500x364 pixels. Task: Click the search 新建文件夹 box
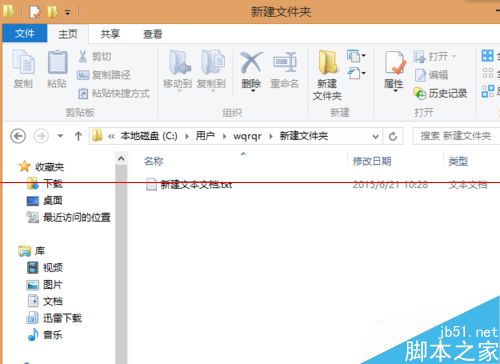[457, 136]
